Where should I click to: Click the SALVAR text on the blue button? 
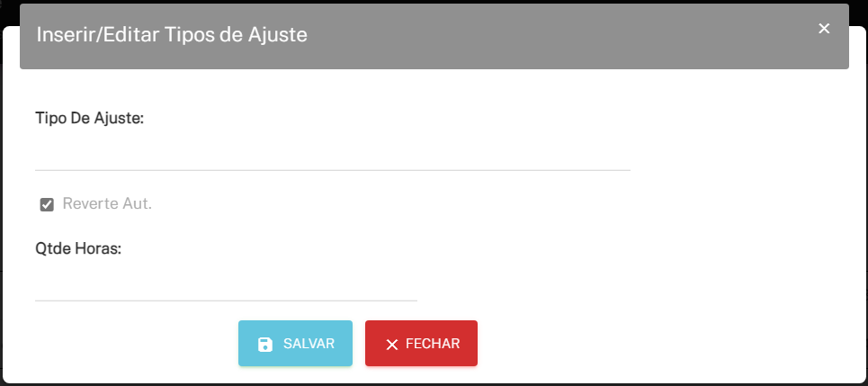click(x=309, y=344)
